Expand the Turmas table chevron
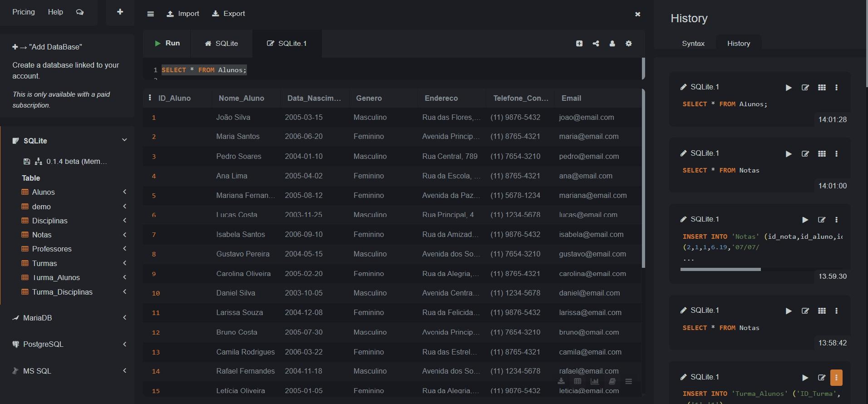 pyautogui.click(x=124, y=263)
